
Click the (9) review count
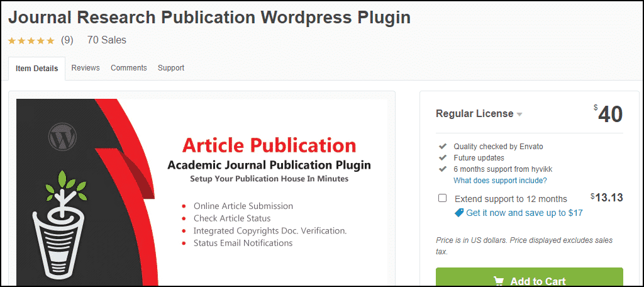67,40
